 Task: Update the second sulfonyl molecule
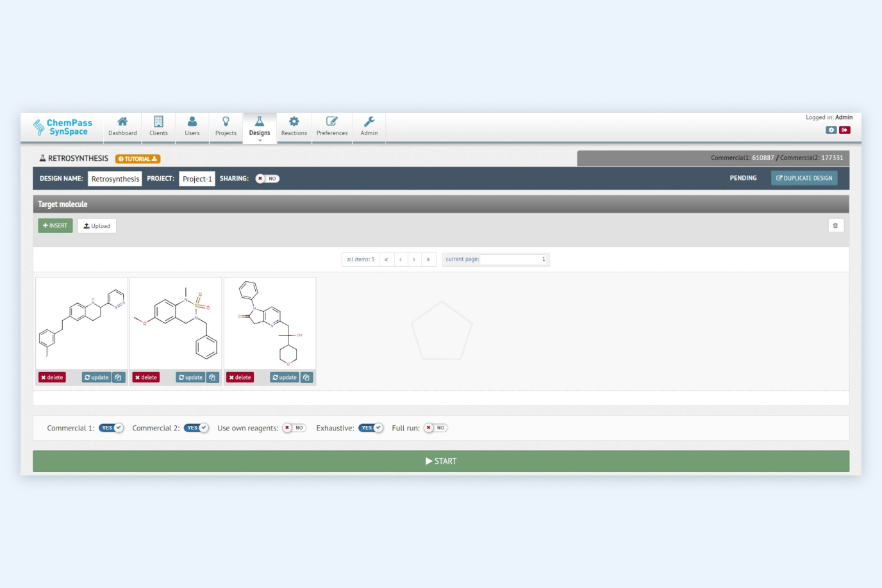(190, 377)
